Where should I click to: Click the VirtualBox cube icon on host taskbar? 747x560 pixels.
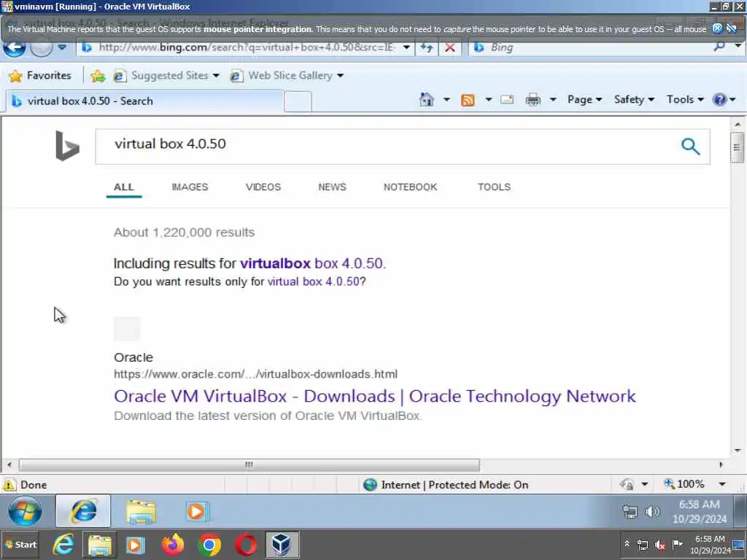(282, 545)
